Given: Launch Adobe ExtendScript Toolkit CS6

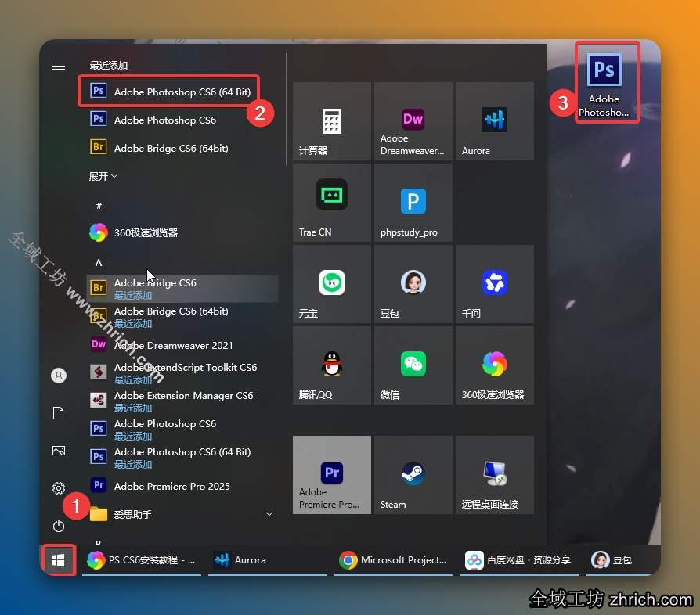Looking at the screenshot, I should click(x=182, y=373).
